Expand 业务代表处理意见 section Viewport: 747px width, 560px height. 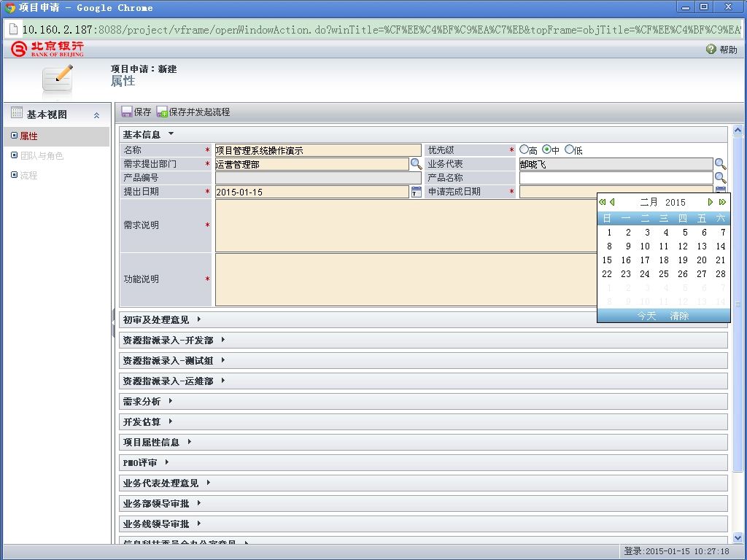(x=209, y=483)
